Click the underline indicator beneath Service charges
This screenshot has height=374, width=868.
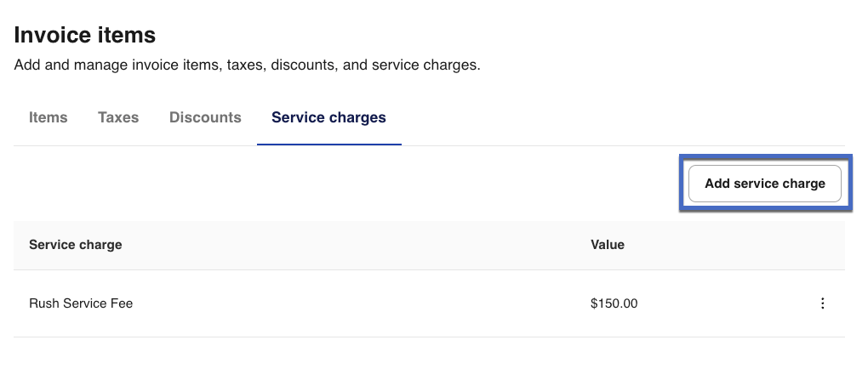(x=328, y=144)
